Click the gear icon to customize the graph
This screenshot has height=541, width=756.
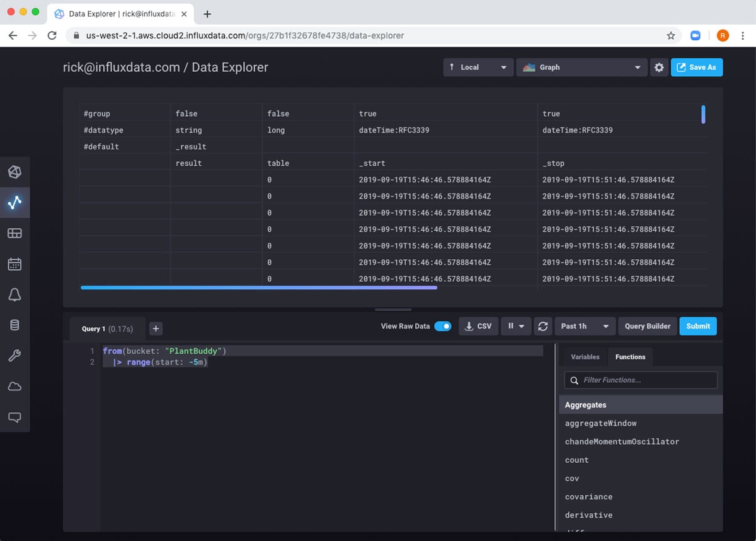point(659,67)
